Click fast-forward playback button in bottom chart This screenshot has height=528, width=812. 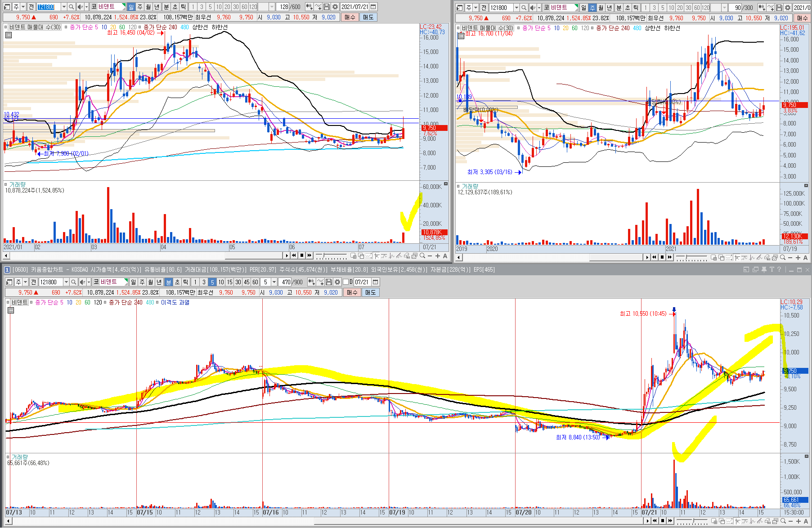pos(670,521)
